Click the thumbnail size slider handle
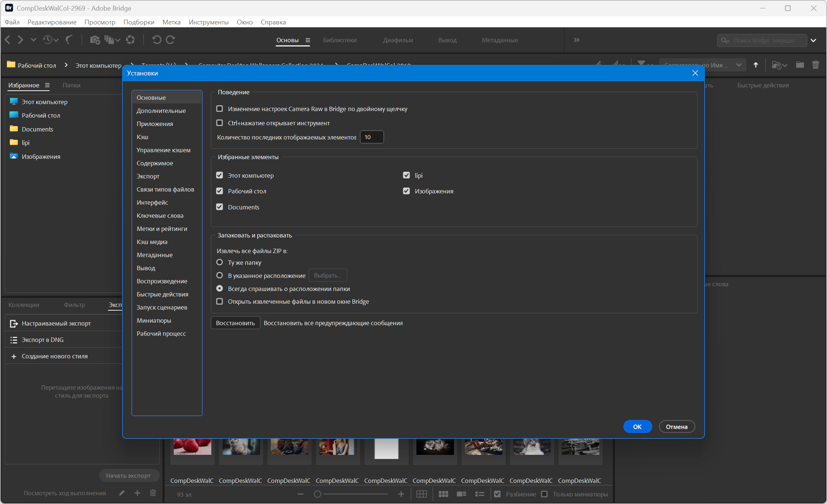Viewport: 827px width, 504px height. point(317,494)
